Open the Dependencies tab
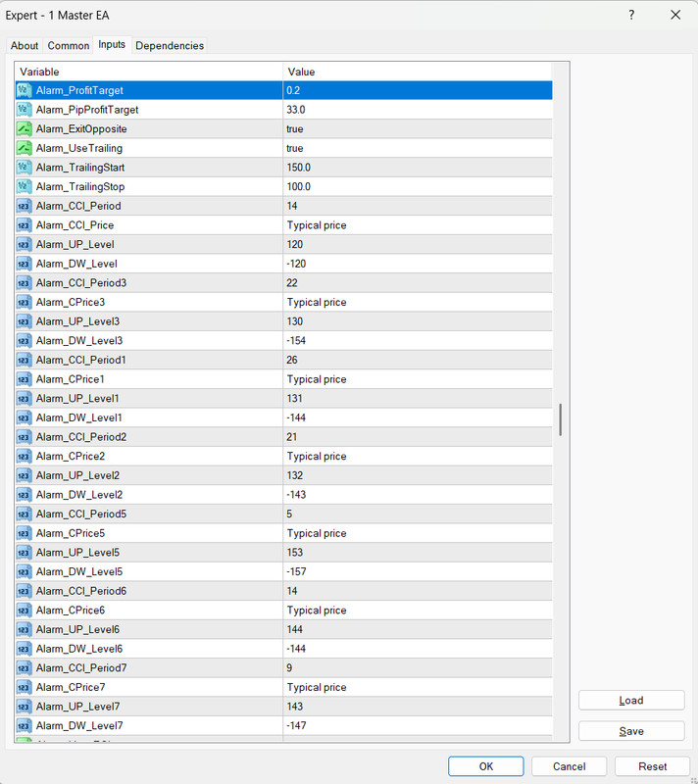The image size is (698, 784). click(170, 45)
